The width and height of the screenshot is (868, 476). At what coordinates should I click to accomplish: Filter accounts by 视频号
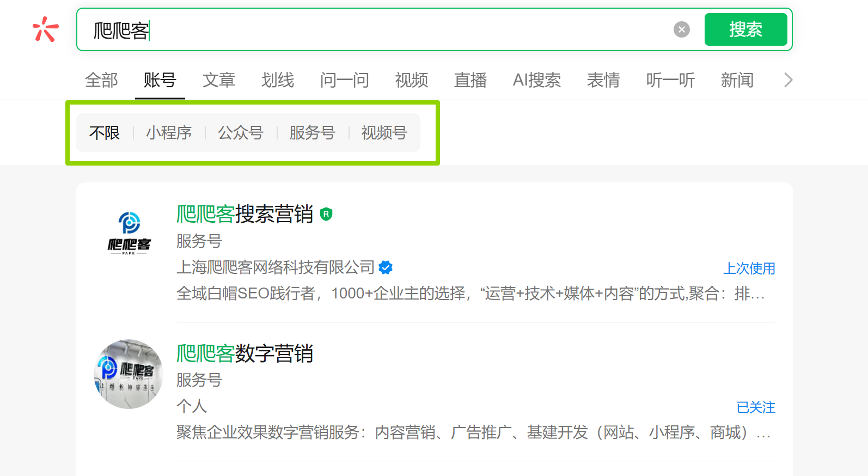pos(384,132)
